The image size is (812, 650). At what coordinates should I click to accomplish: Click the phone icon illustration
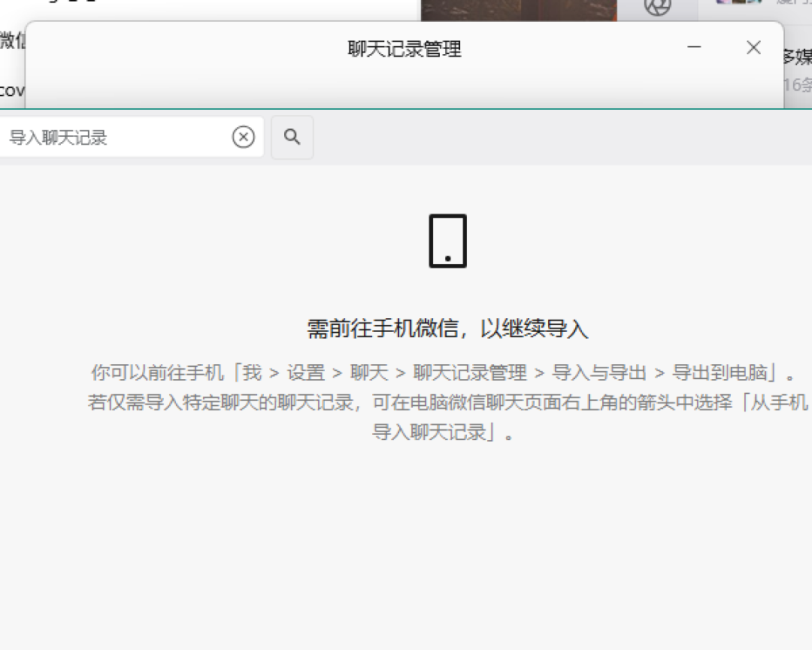(448, 241)
